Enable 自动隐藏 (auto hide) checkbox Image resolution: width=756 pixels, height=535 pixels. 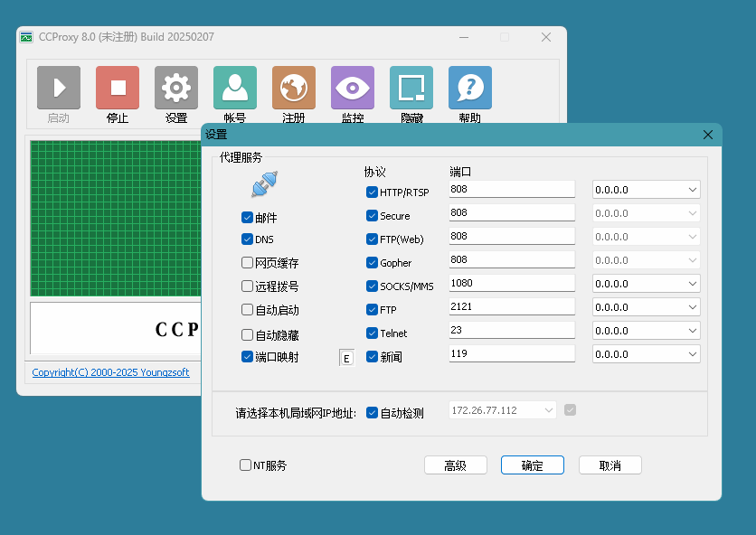click(x=248, y=335)
